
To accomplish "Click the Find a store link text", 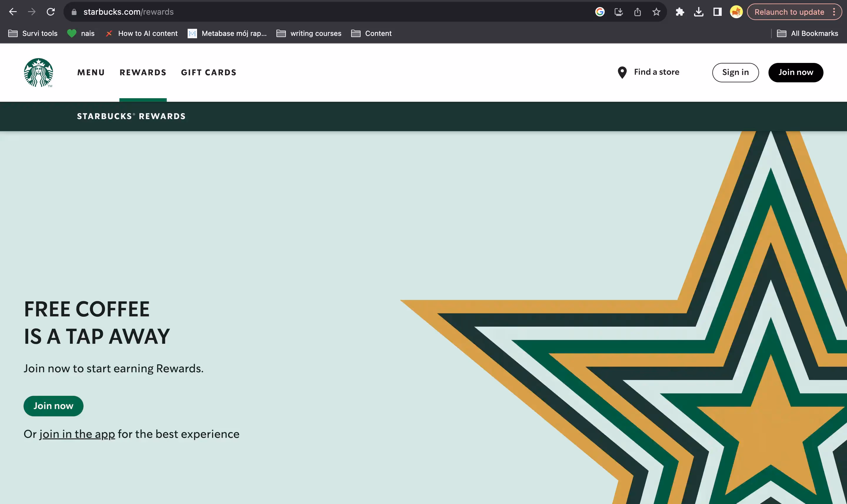I will pyautogui.click(x=656, y=72).
